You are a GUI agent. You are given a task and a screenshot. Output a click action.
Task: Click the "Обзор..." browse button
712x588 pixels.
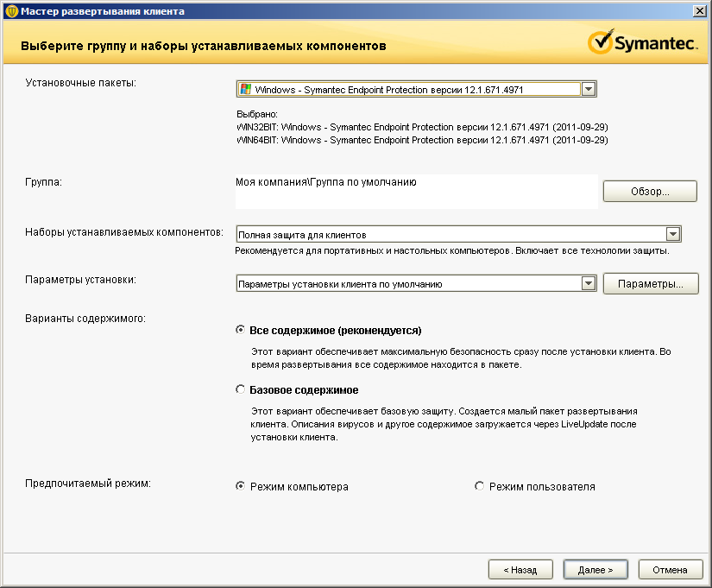tap(649, 191)
